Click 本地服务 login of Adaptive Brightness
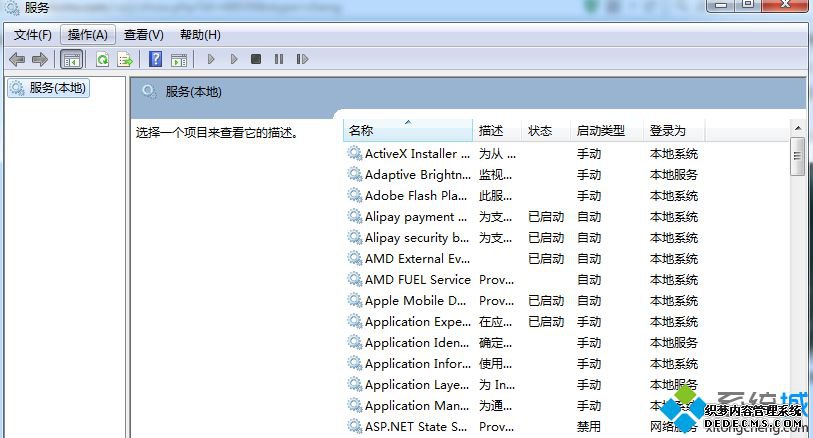This screenshot has width=813, height=438. click(674, 175)
